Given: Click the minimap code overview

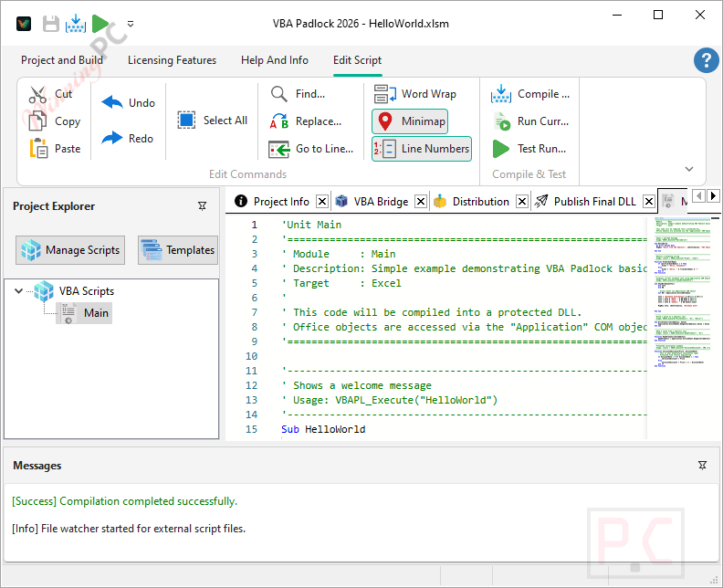Looking at the screenshot, I should [x=683, y=291].
